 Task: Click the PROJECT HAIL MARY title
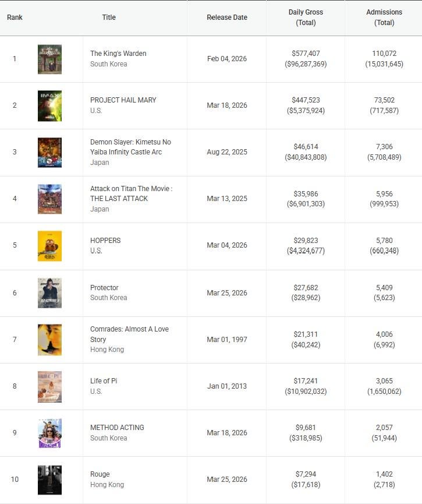click(123, 100)
